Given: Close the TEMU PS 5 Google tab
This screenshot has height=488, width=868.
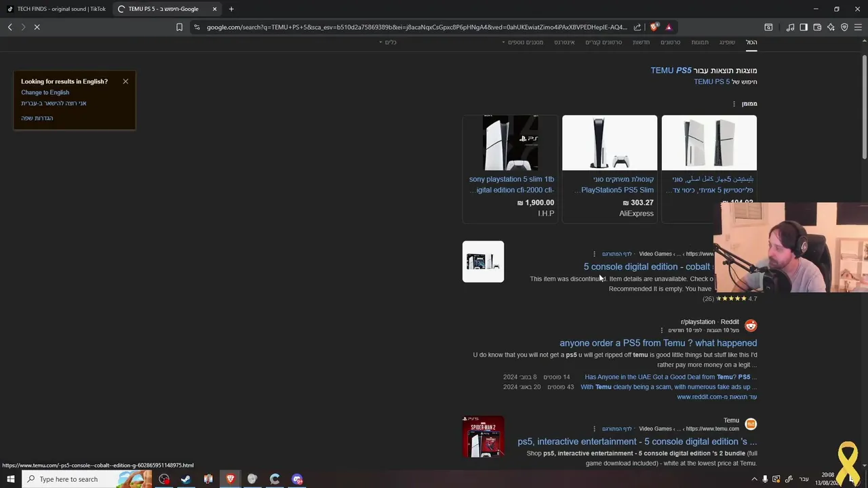Looking at the screenshot, I should coord(215,9).
